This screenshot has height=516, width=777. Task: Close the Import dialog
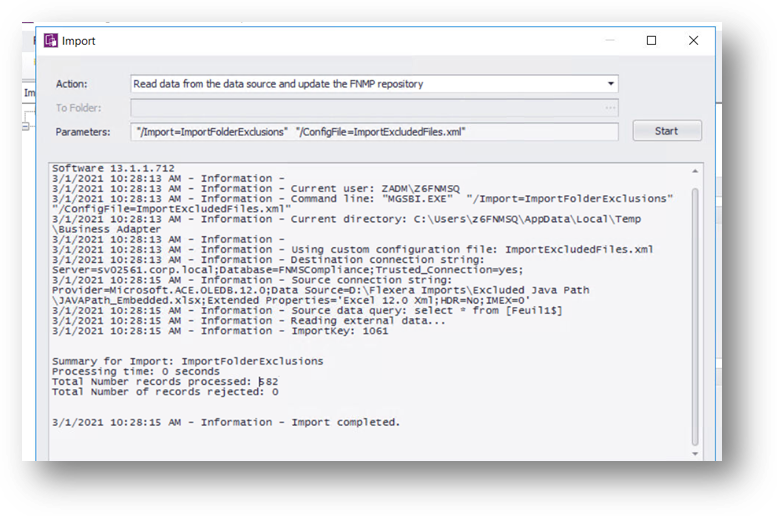point(693,41)
